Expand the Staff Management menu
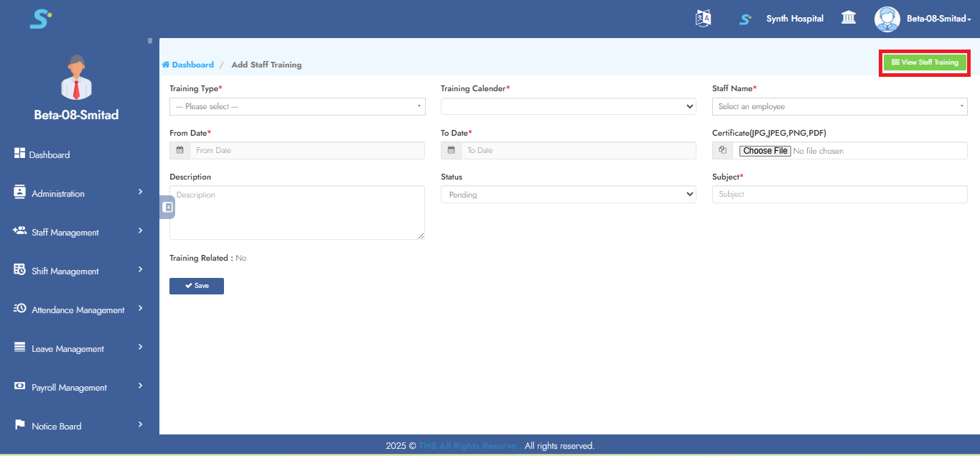 (x=79, y=232)
